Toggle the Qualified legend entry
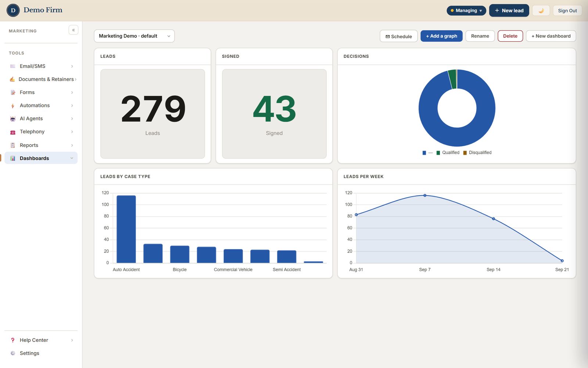The width and height of the screenshot is (588, 368). [x=448, y=153]
